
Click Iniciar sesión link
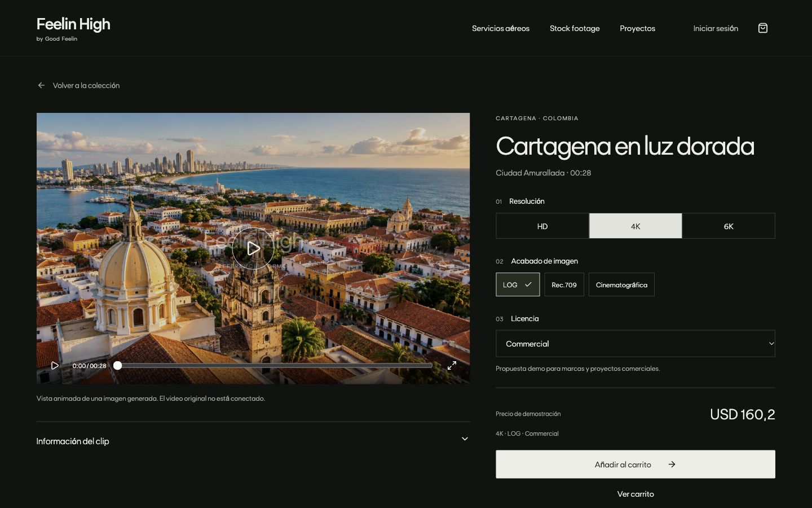tap(716, 28)
